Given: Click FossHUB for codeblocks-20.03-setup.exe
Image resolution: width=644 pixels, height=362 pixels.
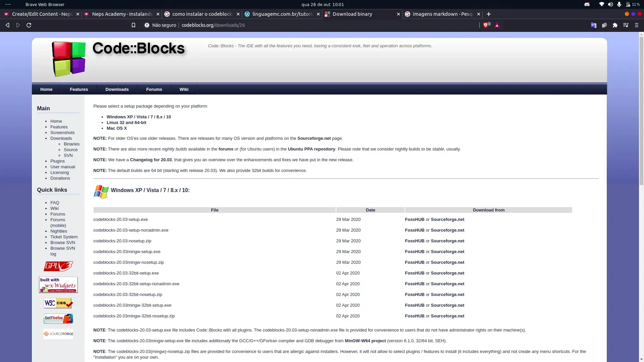Looking at the screenshot, I should 415,220.
